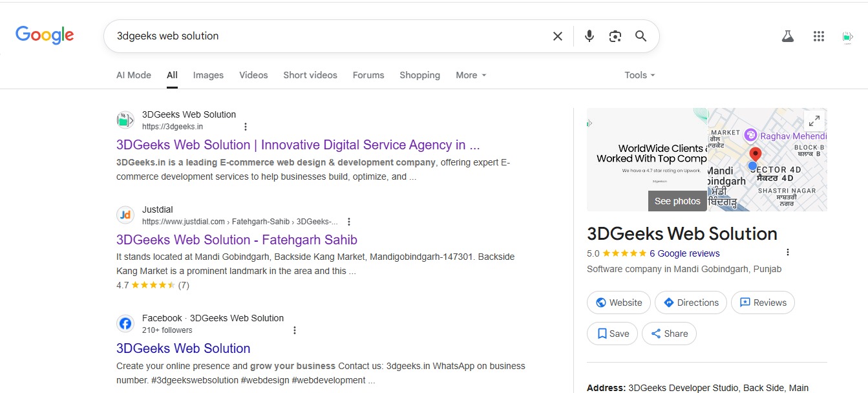The height and width of the screenshot is (393, 868).
Task: Select the Shopping tab
Action: tap(419, 75)
